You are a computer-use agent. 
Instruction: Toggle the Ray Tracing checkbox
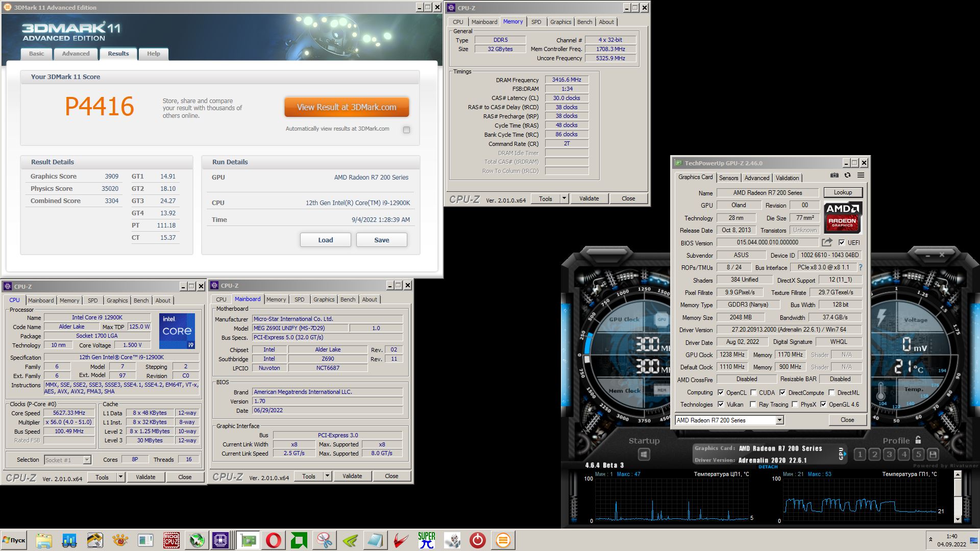753,404
